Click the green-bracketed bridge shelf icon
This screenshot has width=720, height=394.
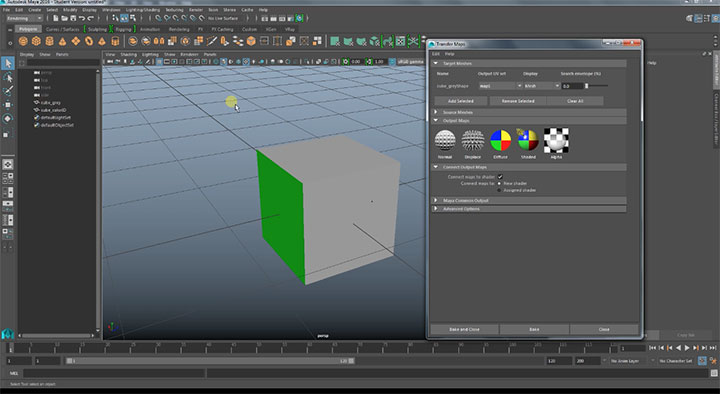(388, 41)
